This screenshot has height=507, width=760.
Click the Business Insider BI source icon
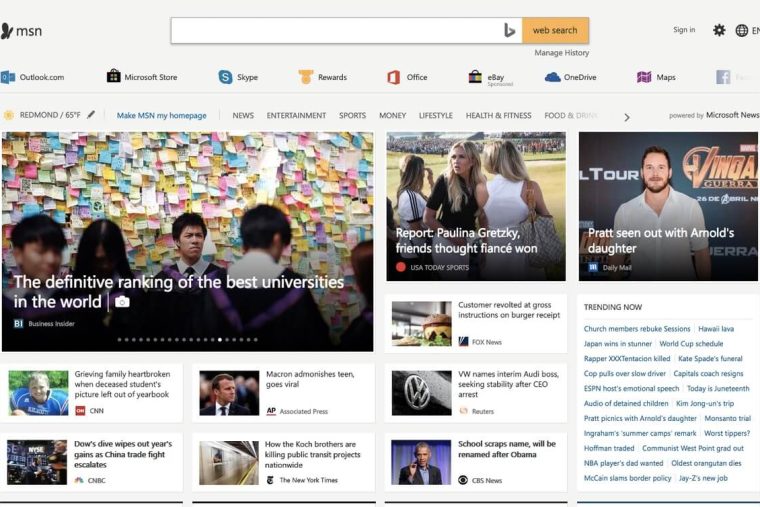tap(18, 324)
